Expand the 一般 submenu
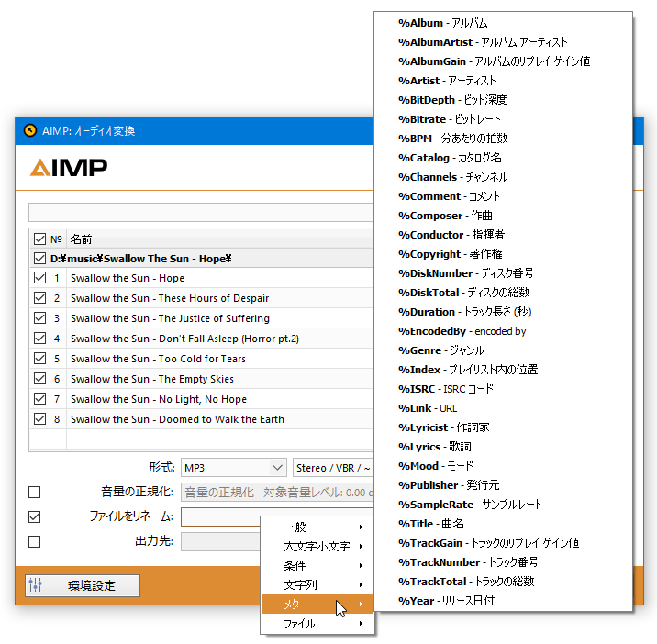 click(317, 527)
